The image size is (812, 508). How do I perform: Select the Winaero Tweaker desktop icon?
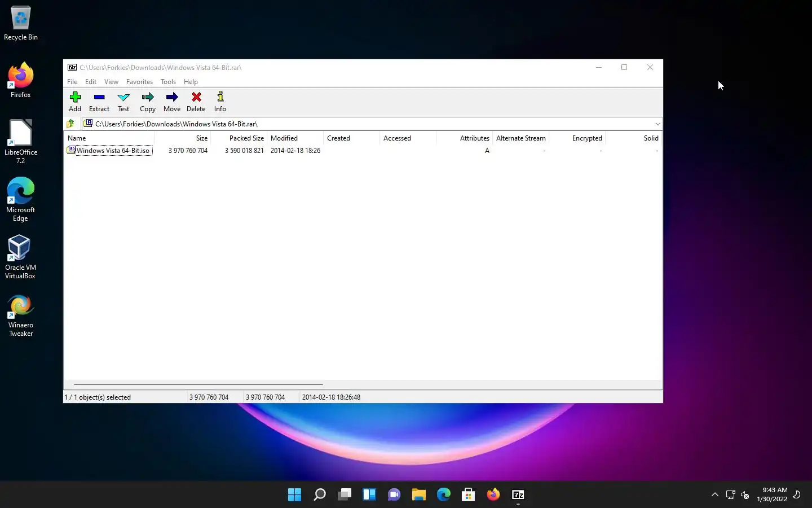(x=21, y=316)
